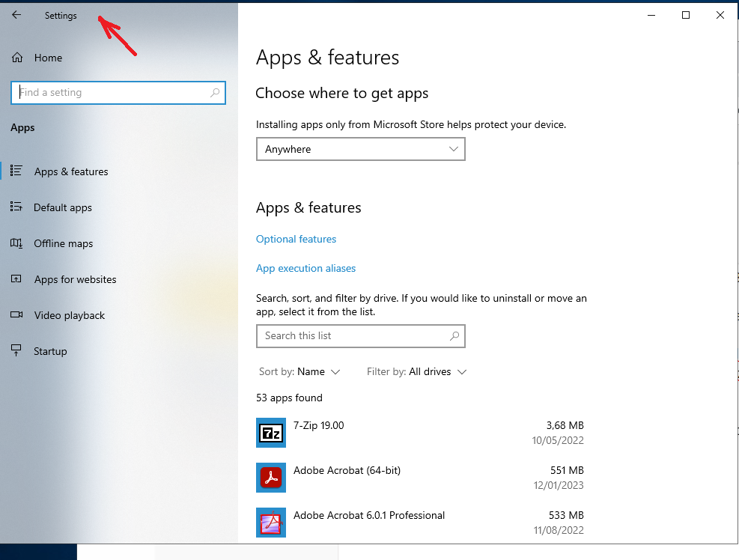Open the Anywhere app source dropdown
Image resolution: width=739 pixels, height=560 pixels.
coord(360,149)
